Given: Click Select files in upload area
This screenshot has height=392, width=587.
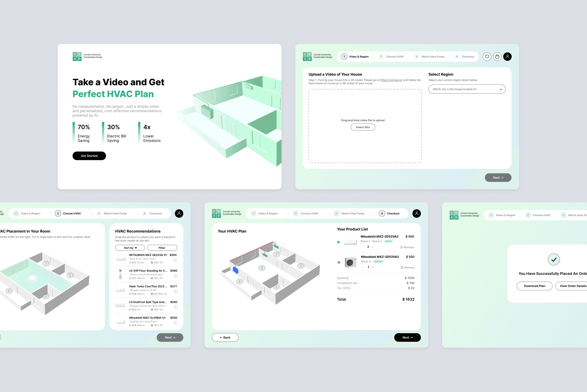Looking at the screenshot, I should [363, 127].
